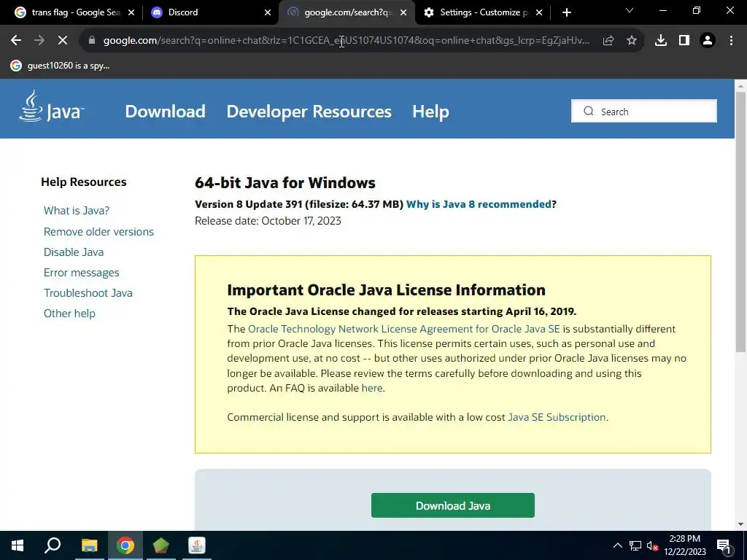
Task: Stop page loading with the X button
Action: point(63,41)
